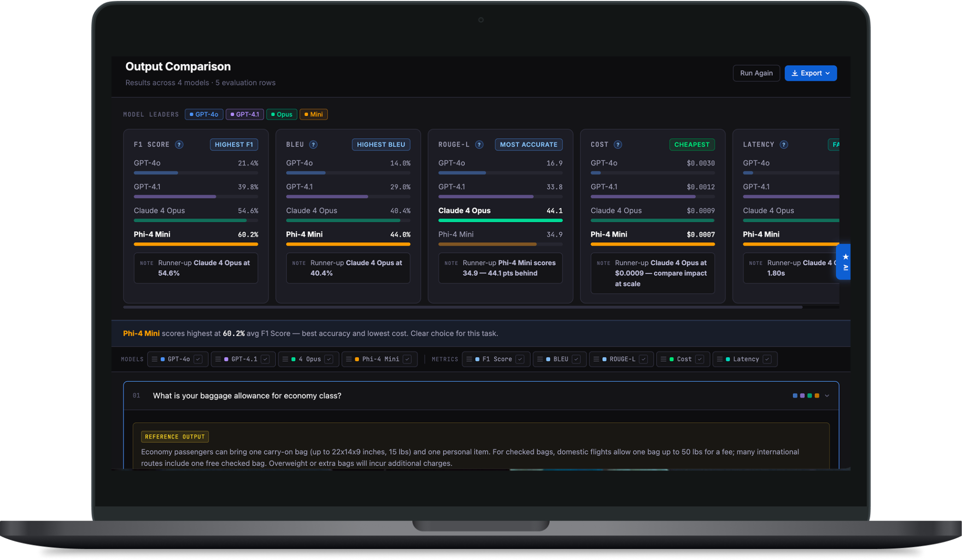Uncheck the GPT-4.1 model checkbox
Viewport: 962px width, 560px height.
click(x=265, y=359)
